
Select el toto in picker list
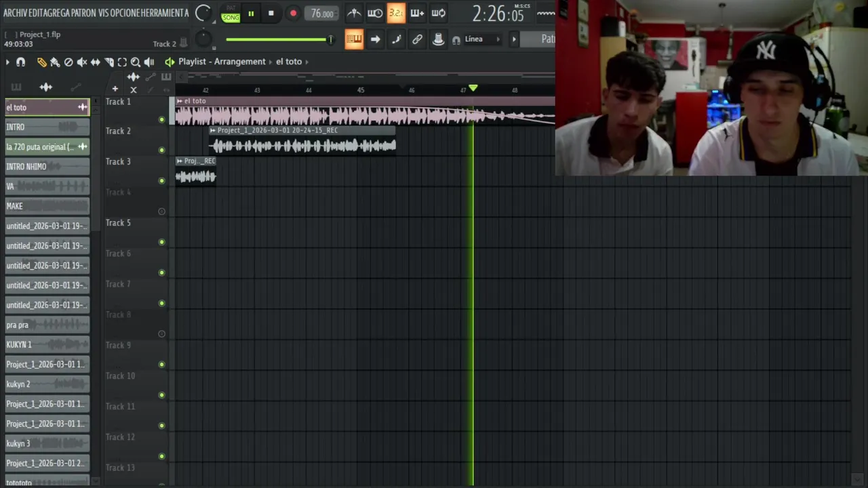tap(47, 107)
